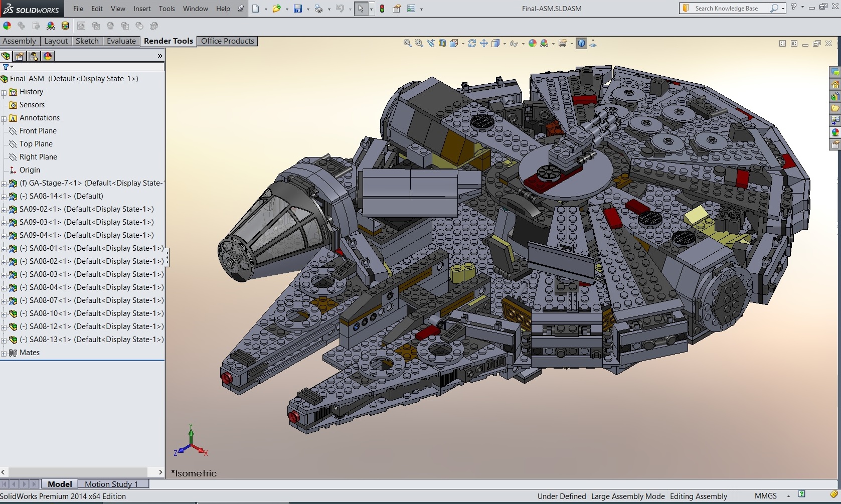This screenshot has width=841, height=504.
Task: Click the New document icon
Action: [x=256, y=9]
